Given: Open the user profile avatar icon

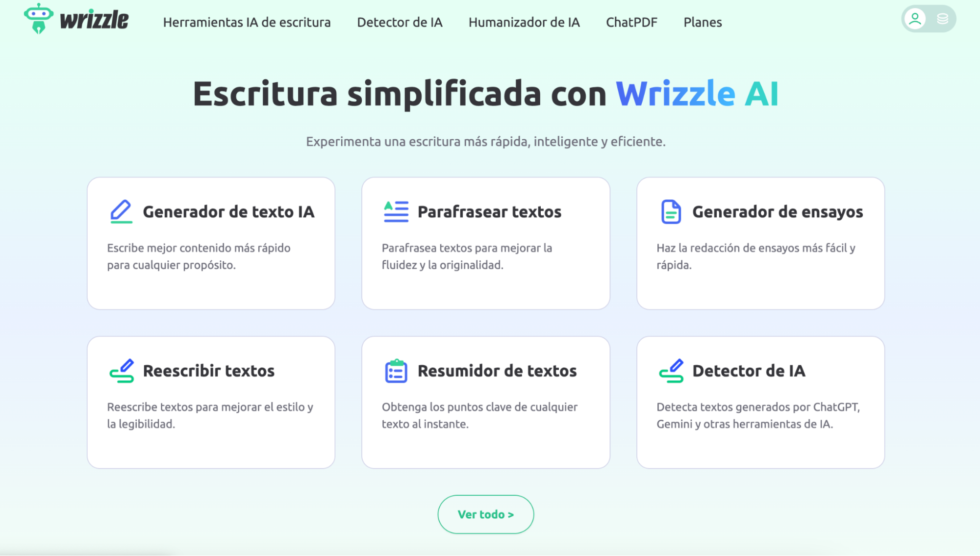Looking at the screenshot, I should [915, 19].
